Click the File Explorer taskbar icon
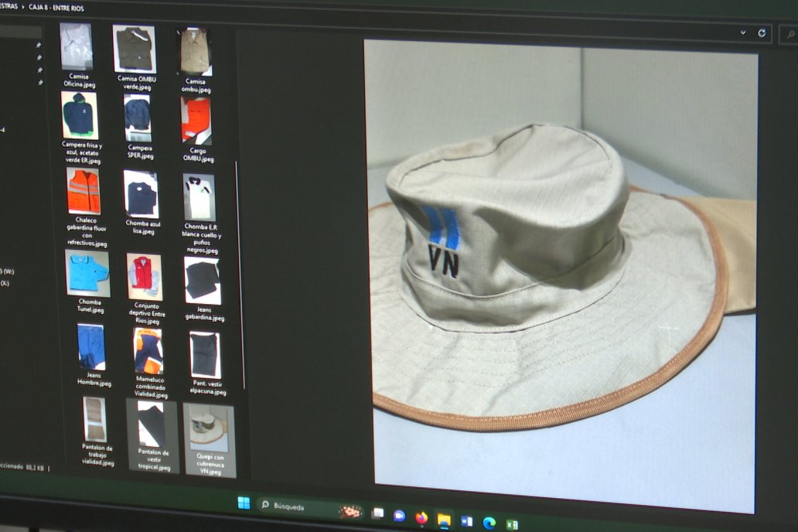This screenshot has height=532, width=798. (444, 520)
